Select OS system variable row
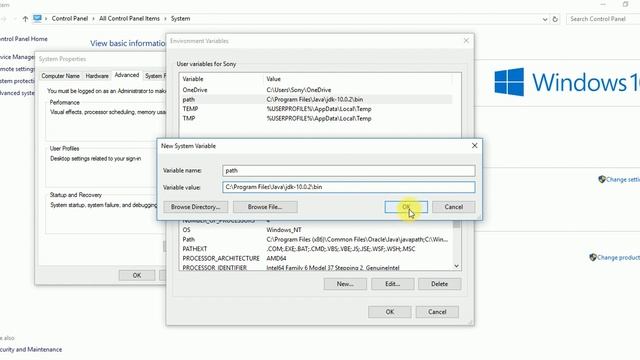Viewport: 640px width, 360px height. pyautogui.click(x=316, y=230)
